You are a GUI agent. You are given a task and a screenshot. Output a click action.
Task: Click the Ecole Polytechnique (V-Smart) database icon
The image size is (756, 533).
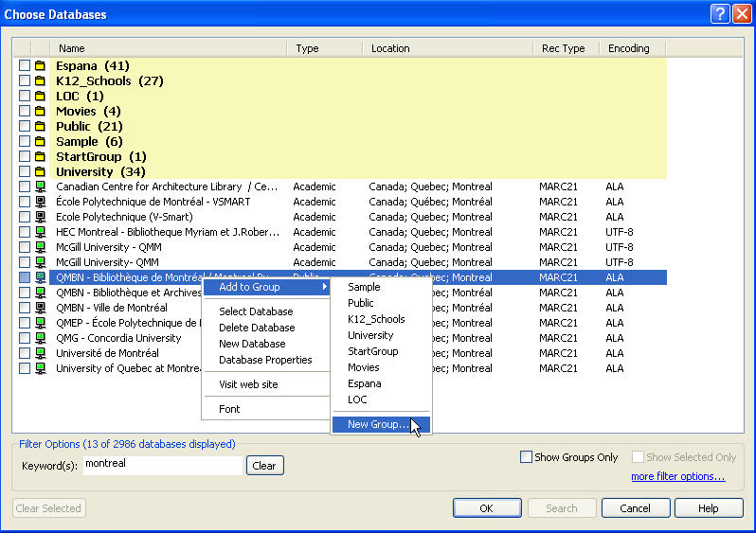coord(41,217)
